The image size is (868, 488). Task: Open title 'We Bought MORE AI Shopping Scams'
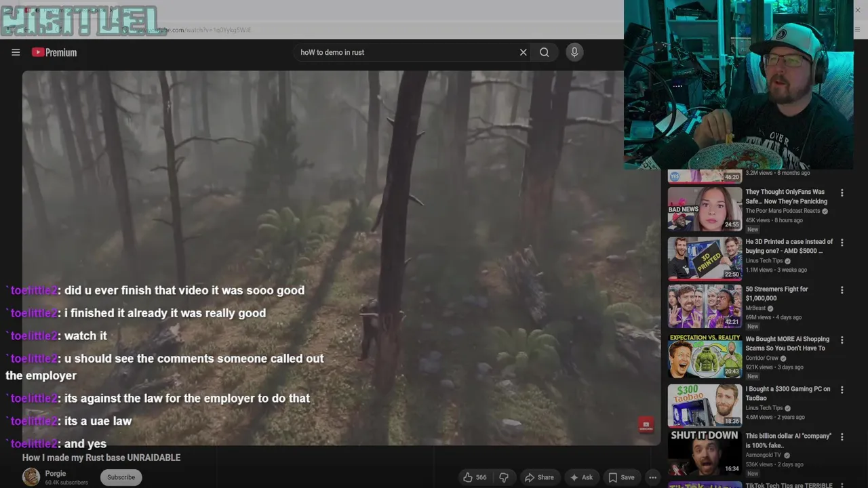coord(787,344)
